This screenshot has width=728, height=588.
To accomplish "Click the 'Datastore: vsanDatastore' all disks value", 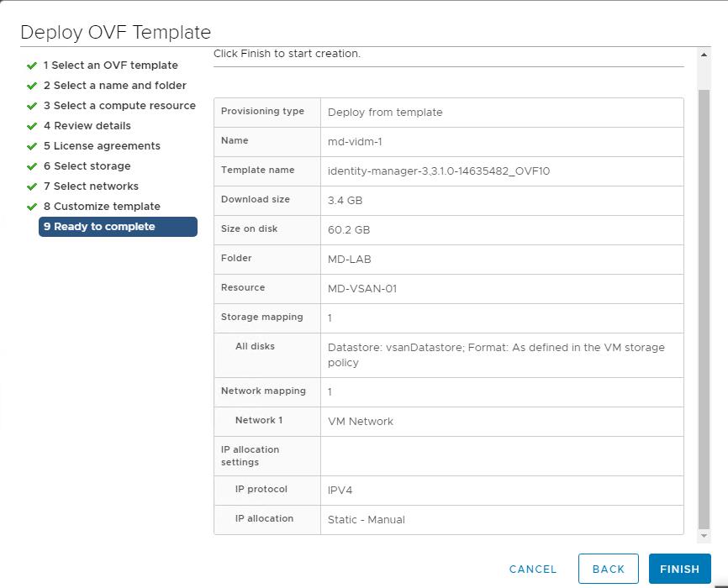I will point(496,355).
